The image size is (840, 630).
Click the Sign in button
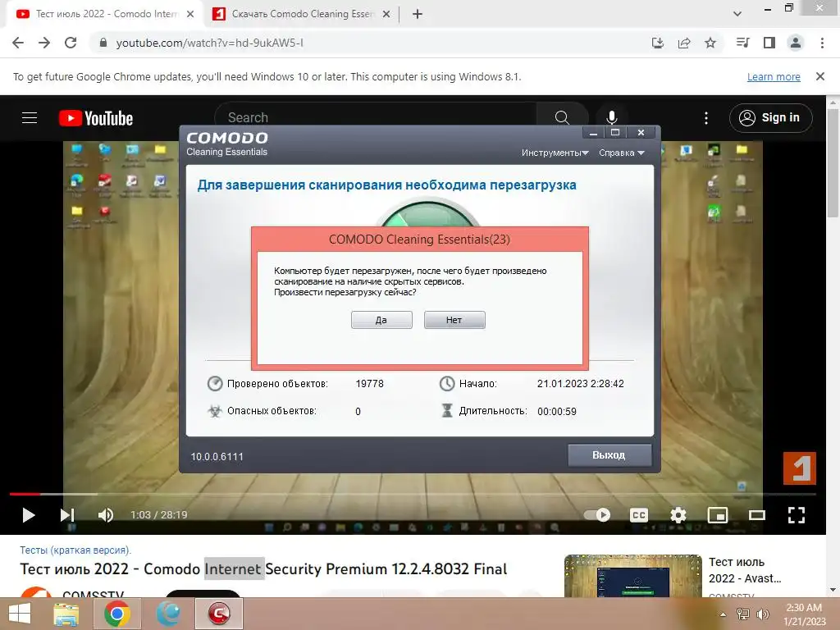(771, 118)
